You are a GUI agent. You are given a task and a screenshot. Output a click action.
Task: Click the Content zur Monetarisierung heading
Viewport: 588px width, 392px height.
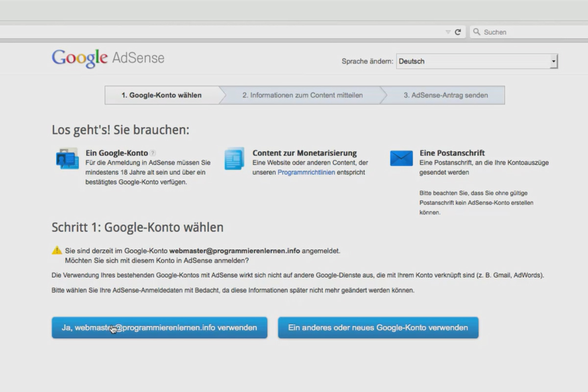point(305,153)
